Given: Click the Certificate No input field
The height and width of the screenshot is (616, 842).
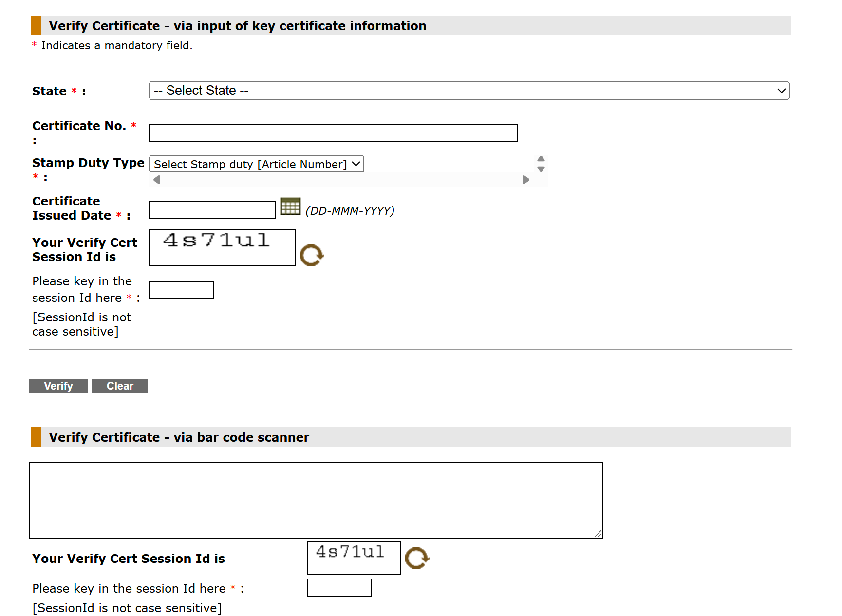Looking at the screenshot, I should click(333, 132).
